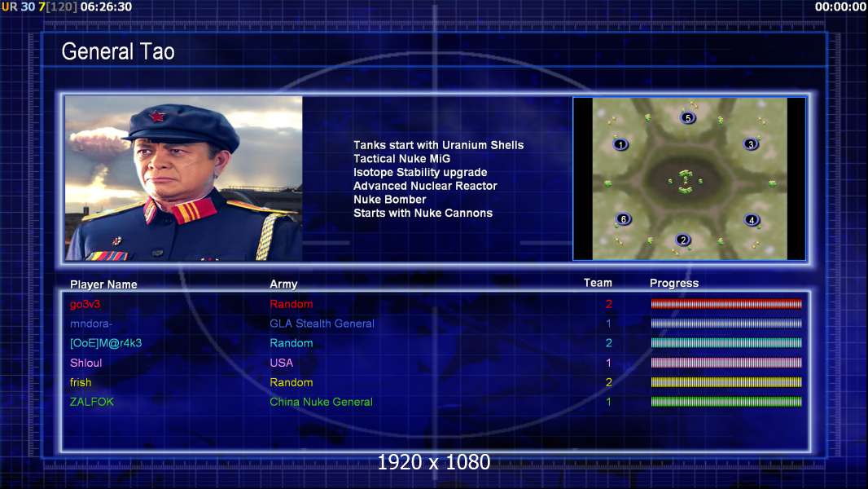Click the red progress bar for go3v3
This screenshot has width=868, height=489.
click(x=726, y=303)
